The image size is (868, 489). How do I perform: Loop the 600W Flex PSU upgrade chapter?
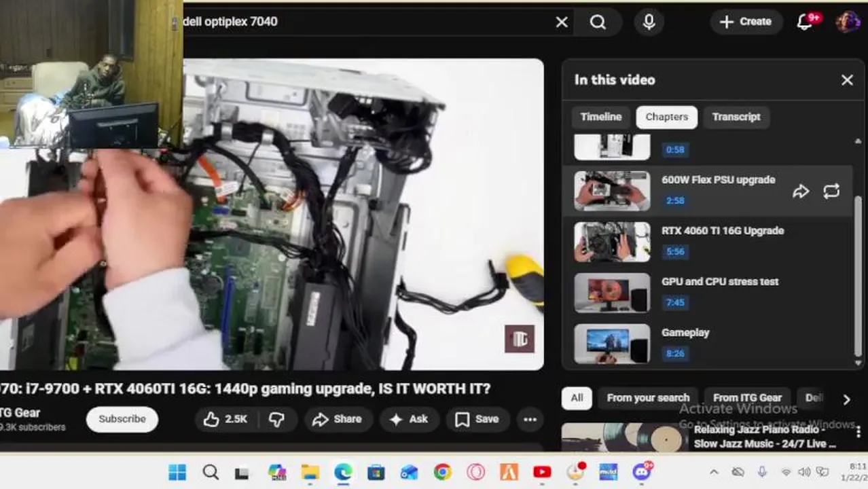pos(831,192)
